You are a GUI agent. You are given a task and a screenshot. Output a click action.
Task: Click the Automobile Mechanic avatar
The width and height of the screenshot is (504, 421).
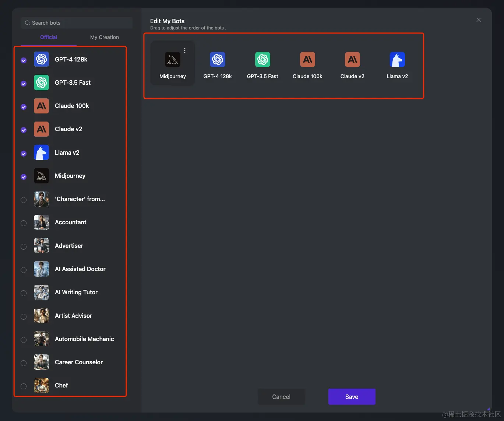click(x=41, y=339)
